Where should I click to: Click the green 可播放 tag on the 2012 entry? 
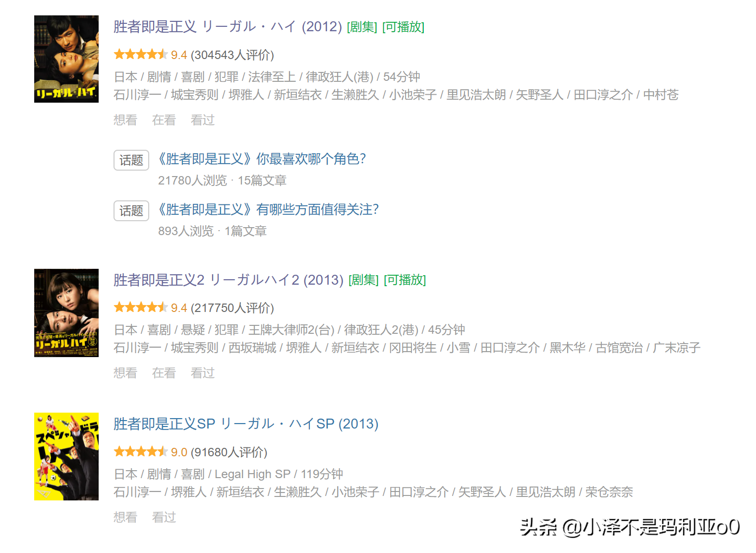click(x=402, y=27)
